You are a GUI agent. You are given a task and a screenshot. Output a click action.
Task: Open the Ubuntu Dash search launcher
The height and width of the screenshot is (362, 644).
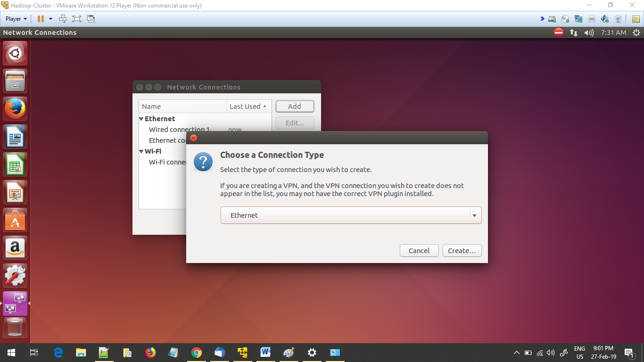[x=15, y=53]
